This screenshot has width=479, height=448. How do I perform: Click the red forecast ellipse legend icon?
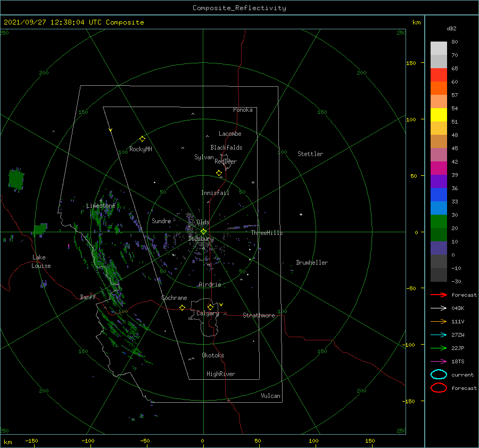[x=439, y=388]
